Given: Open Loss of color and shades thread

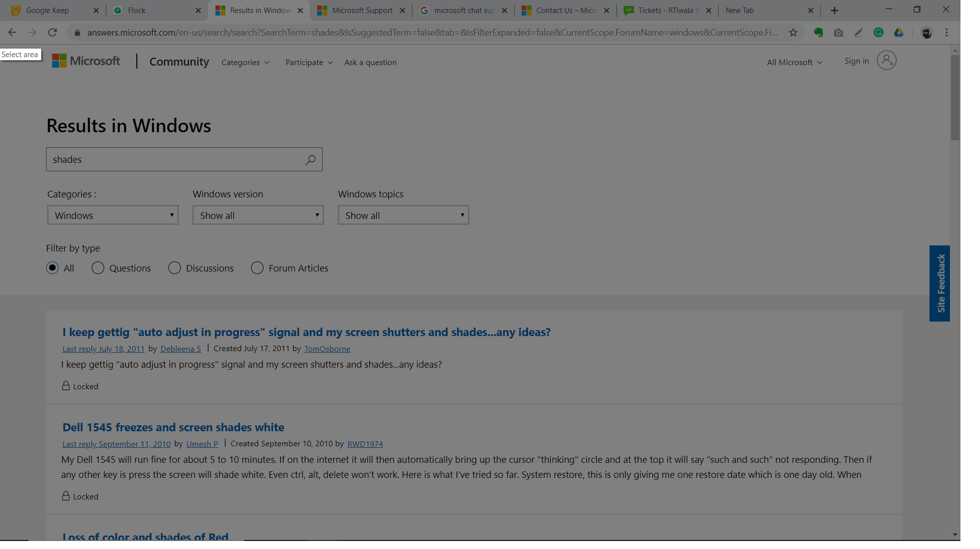Looking at the screenshot, I should (146, 536).
